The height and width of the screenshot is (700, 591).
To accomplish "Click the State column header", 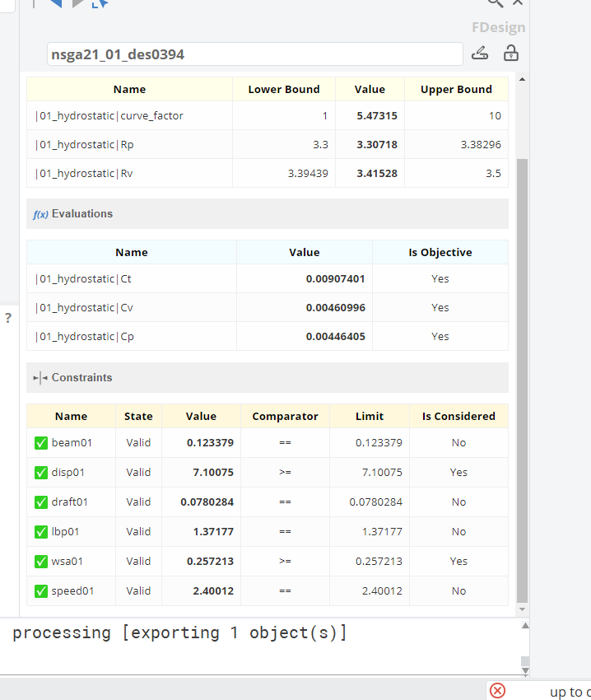I will tap(138, 416).
